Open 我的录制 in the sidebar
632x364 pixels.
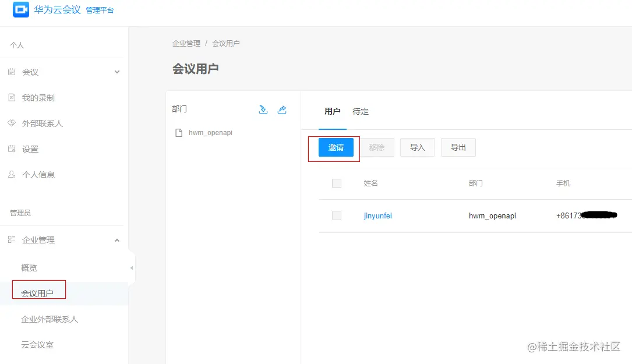point(38,98)
